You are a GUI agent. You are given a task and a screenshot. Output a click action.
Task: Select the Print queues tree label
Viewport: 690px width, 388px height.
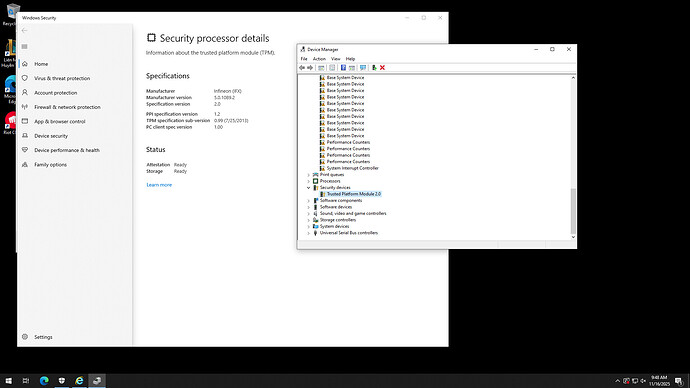(332, 175)
